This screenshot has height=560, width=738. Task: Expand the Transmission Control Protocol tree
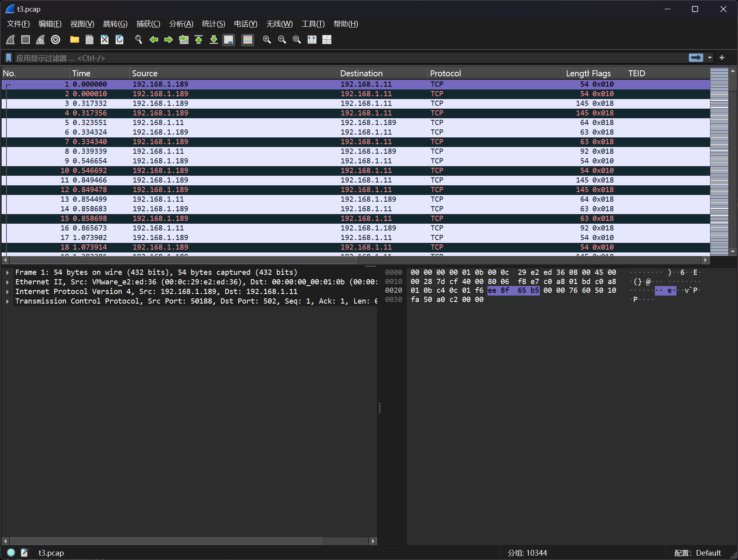coord(8,301)
